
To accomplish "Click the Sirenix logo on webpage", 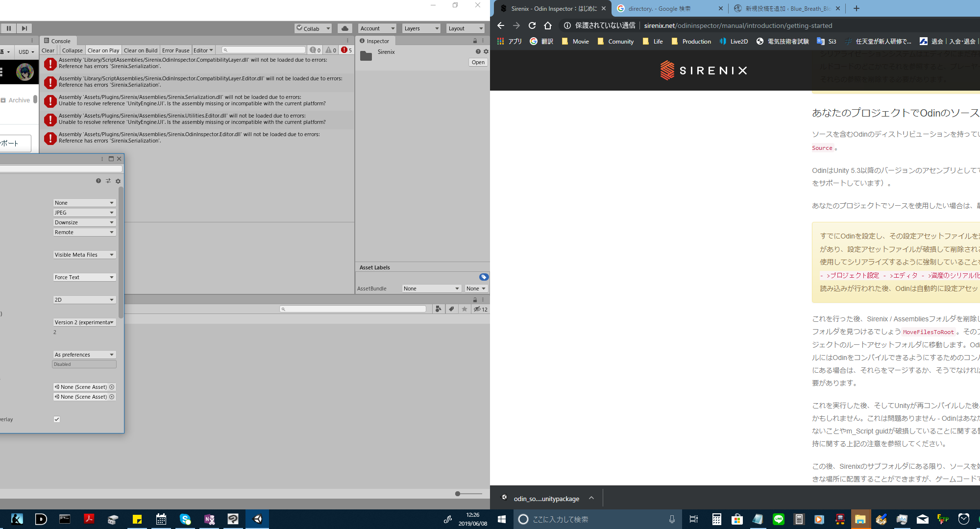I will (704, 71).
